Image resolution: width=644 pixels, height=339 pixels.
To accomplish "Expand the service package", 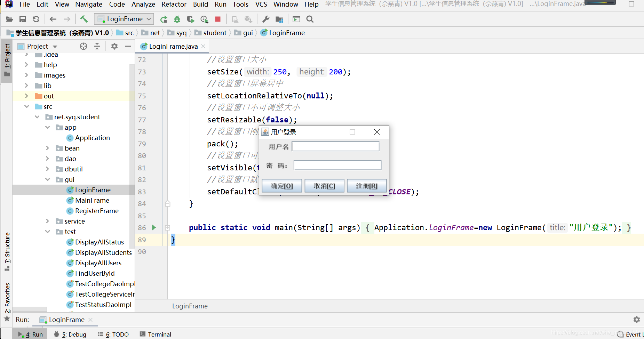I will (x=47, y=221).
